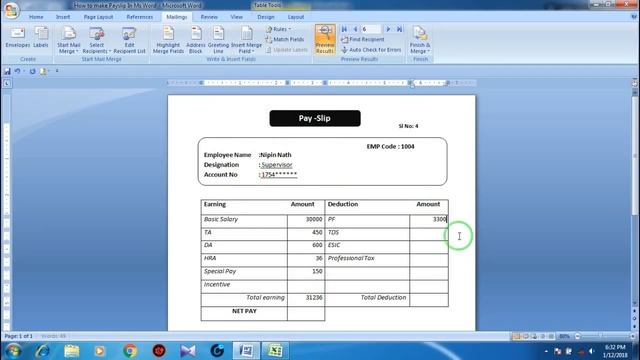
Task: Click Employee Name value Nipin Nath
Action: pos(276,155)
